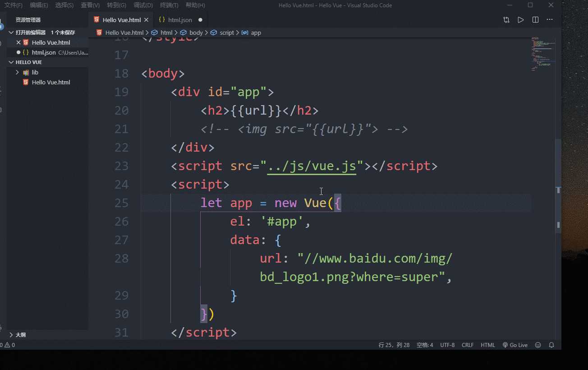
Task: Click the resource manager header 资源管理器
Action: tap(28, 20)
